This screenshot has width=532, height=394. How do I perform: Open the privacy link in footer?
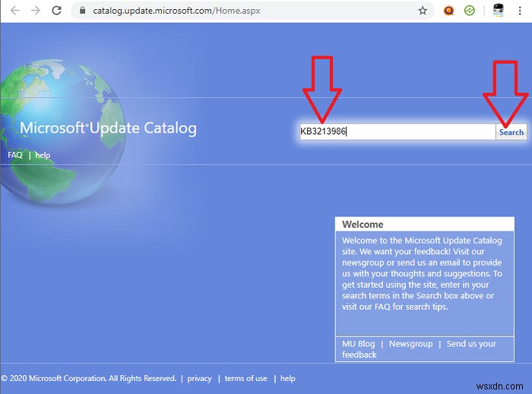[x=199, y=378]
